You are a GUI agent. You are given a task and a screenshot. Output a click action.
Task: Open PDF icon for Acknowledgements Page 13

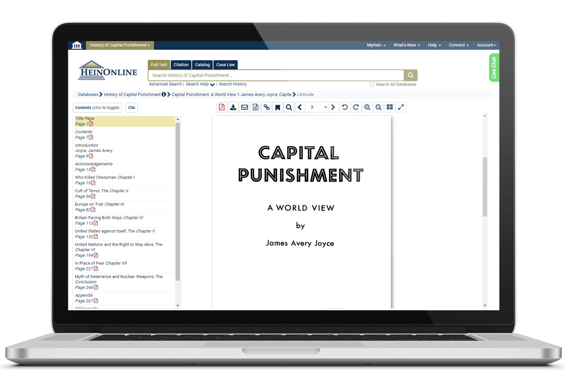pyautogui.click(x=93, y=169)
